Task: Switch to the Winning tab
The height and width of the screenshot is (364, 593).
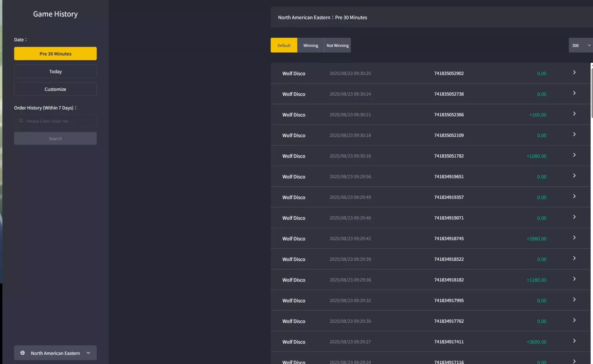Action: click(x=311, y=45)
